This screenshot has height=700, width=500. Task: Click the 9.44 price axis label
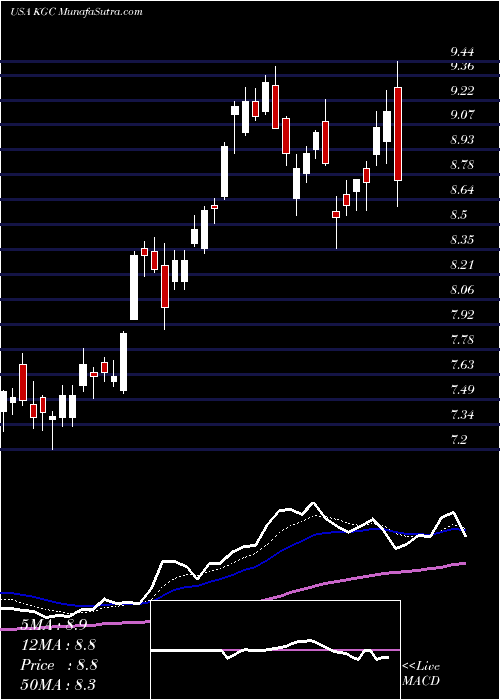[x=462, y=53]
